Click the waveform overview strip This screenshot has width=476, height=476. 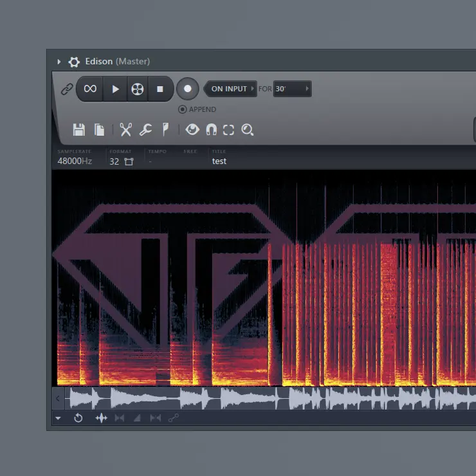270,399
